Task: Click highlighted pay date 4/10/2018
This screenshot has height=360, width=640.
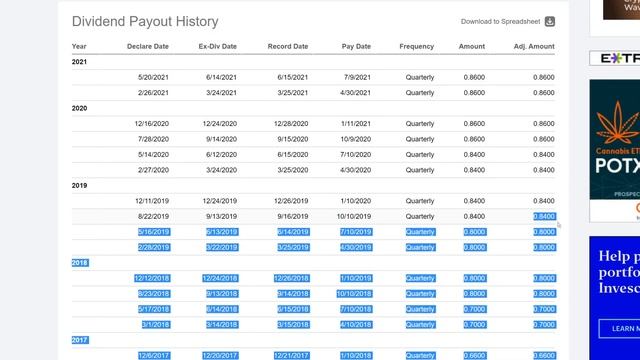Action: click(x=356, y=325)
